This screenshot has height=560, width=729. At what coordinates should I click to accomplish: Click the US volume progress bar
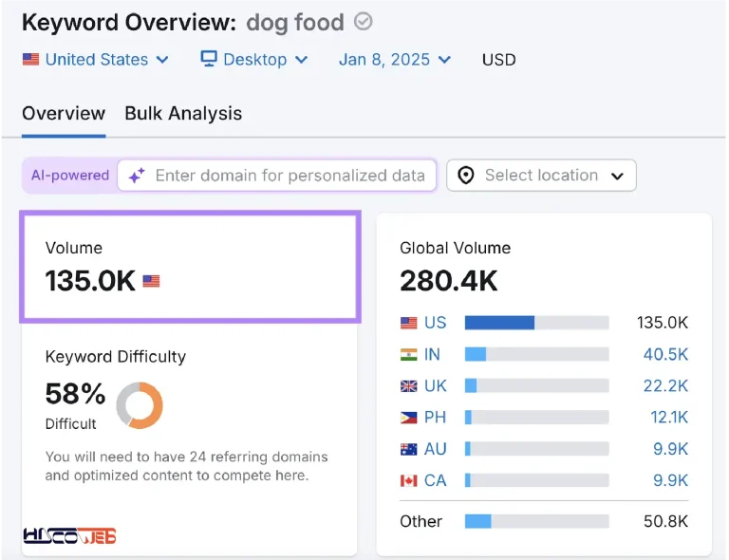[x=537, y=323]
